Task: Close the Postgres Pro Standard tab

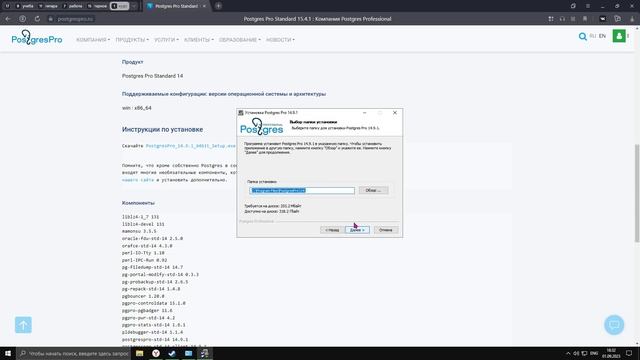Action: tap(204, 6)
